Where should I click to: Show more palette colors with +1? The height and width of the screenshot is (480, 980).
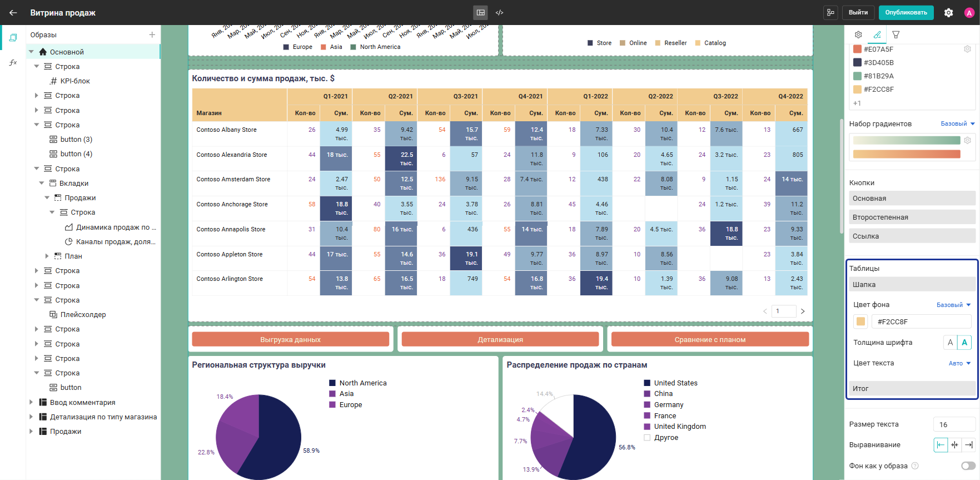[x=857, y=103]
